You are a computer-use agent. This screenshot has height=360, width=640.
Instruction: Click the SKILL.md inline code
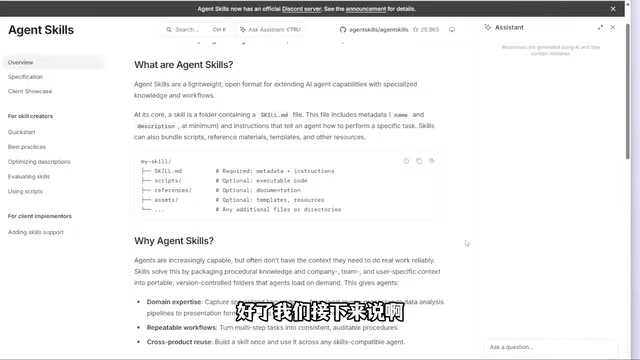pos(274,115)
